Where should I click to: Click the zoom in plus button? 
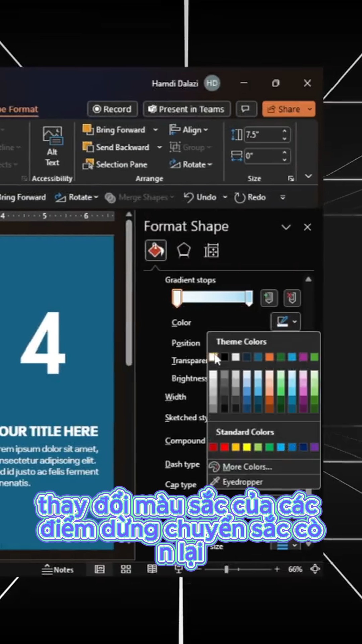click(277, 569)
